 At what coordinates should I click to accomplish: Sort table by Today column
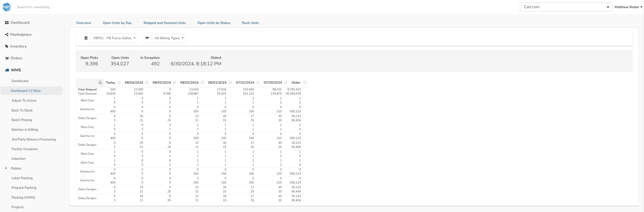coord(119,83)
